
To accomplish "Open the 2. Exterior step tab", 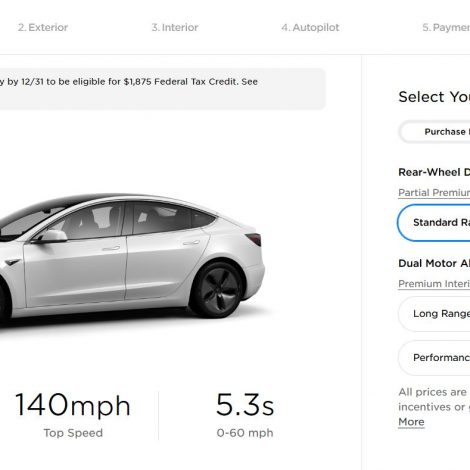I will tap(43, 27).
